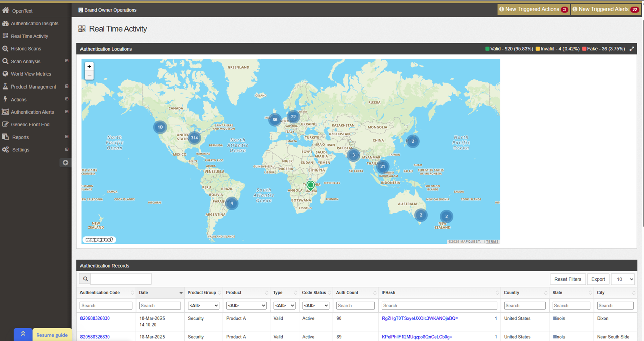The width and height of the screenshot is (644, 341).
Task: Open the 86 cluster over western Europe
Action: (275, 120)
